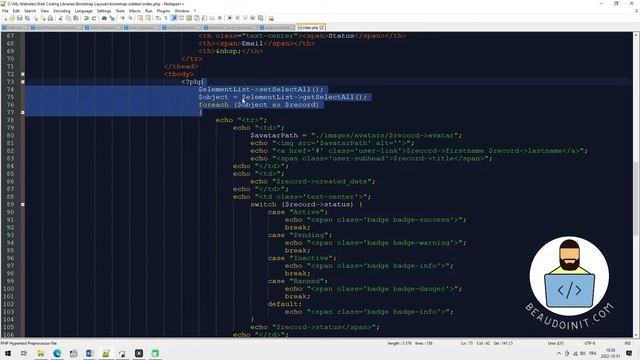The width and height of the screenshot is (640, 360).
Task: Click the Zoom In toolbar icon
Action: point(122,18)
